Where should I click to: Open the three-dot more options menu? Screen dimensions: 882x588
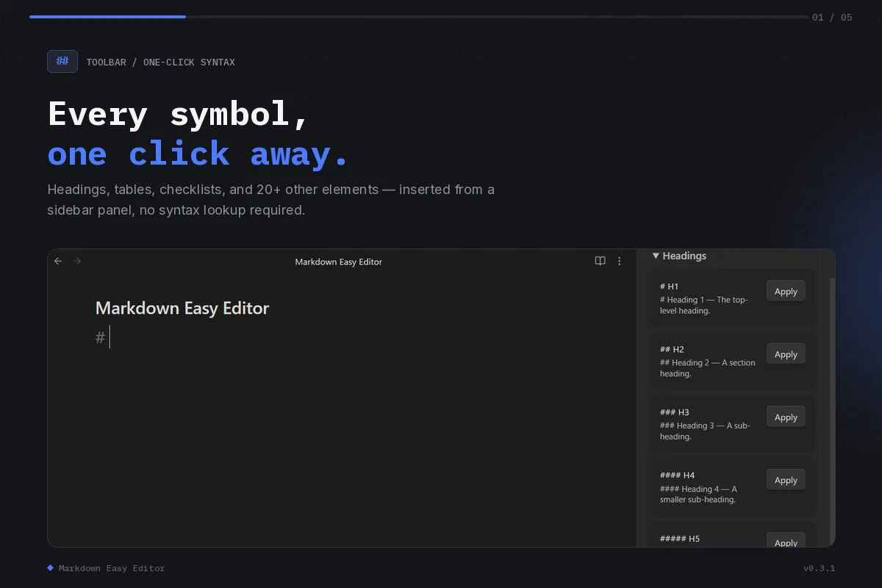619,261
